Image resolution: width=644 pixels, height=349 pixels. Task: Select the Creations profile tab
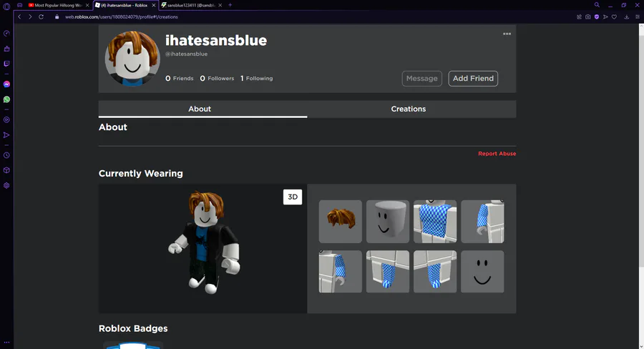point(411,109)
